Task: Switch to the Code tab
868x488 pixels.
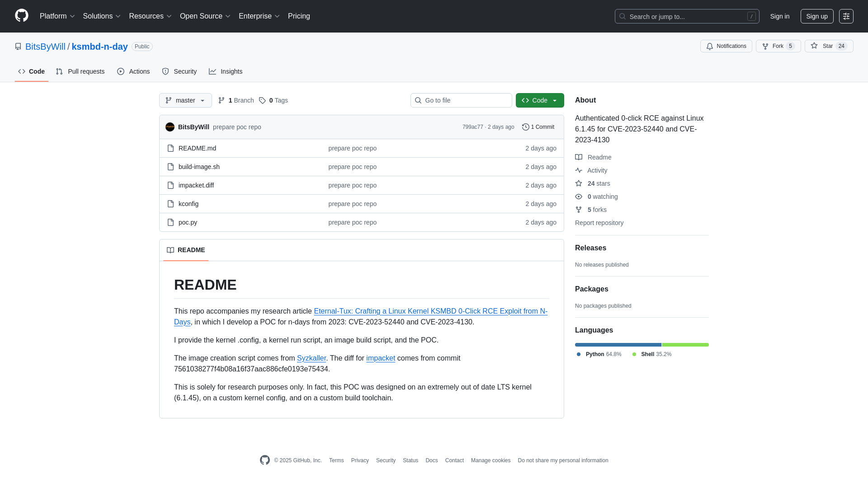Action: [x=32, y=71]
